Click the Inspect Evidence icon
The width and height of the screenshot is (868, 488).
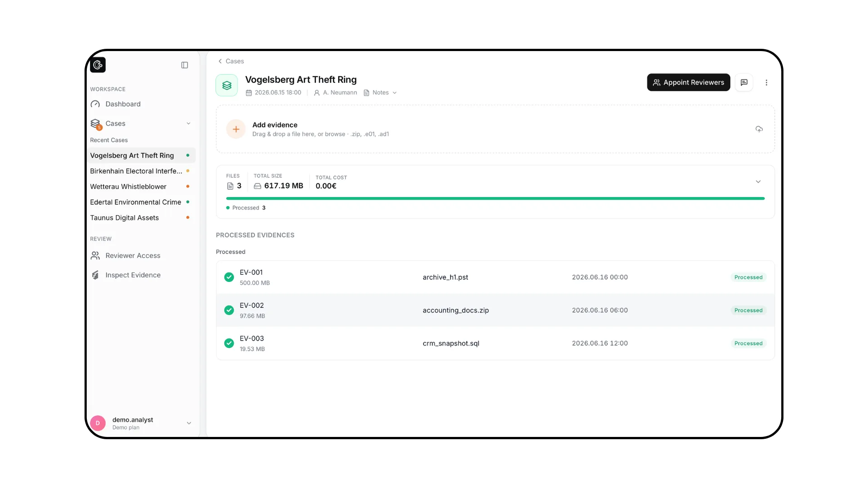coord(95,275)
